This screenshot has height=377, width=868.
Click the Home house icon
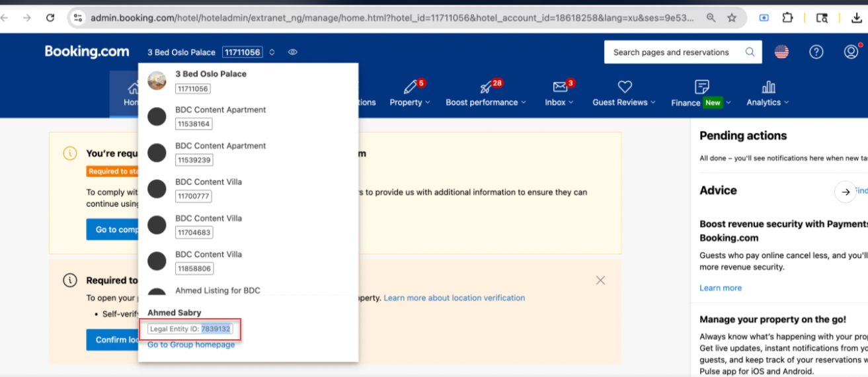pos(134,88)
